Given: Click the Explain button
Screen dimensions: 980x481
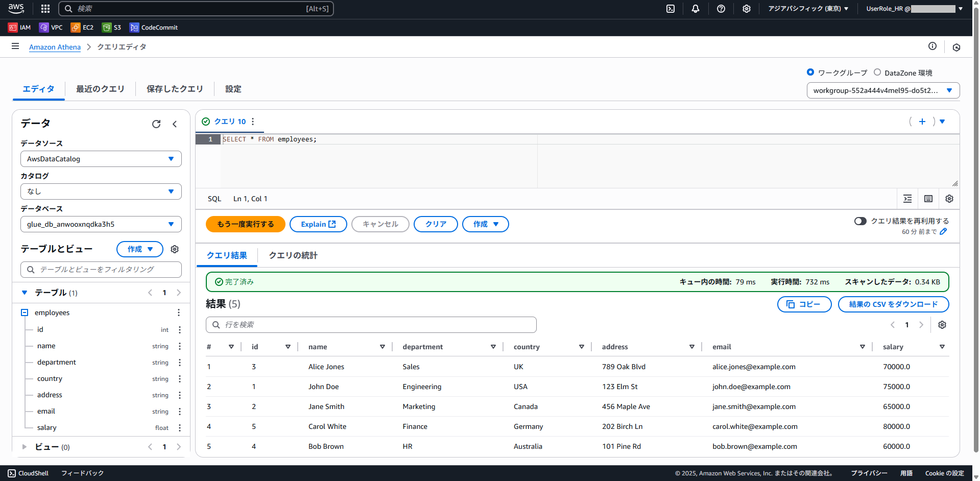Looking at the screenshot, I should tap(318, 224).
